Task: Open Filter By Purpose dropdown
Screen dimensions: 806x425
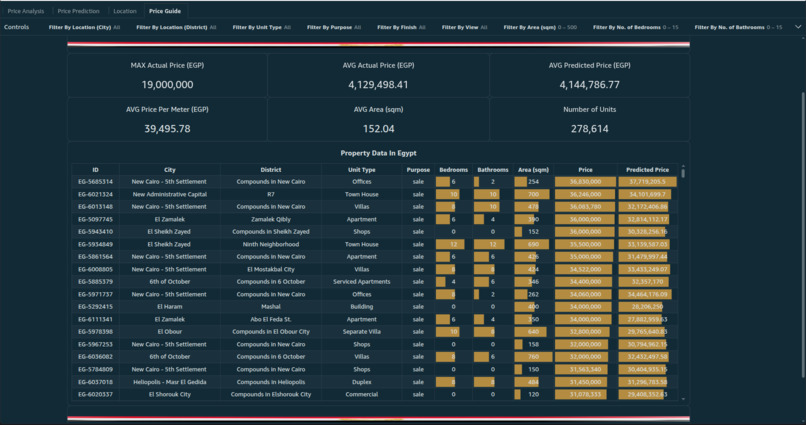Action: click(334, 27)
